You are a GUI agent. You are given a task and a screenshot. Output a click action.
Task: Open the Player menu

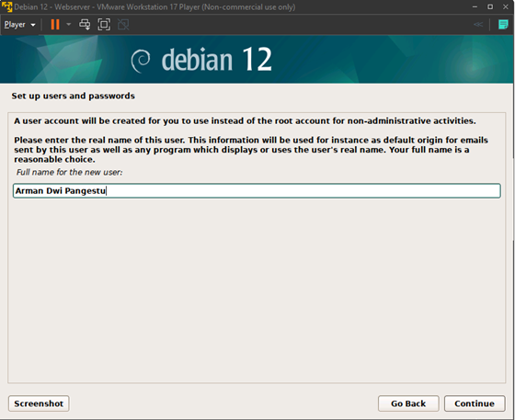click(x=19, y=25)
